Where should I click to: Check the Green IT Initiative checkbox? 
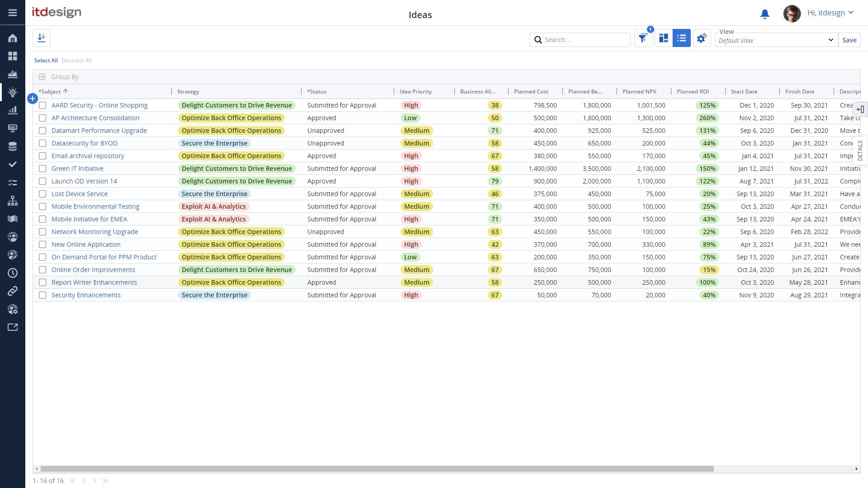pos(42,169)
